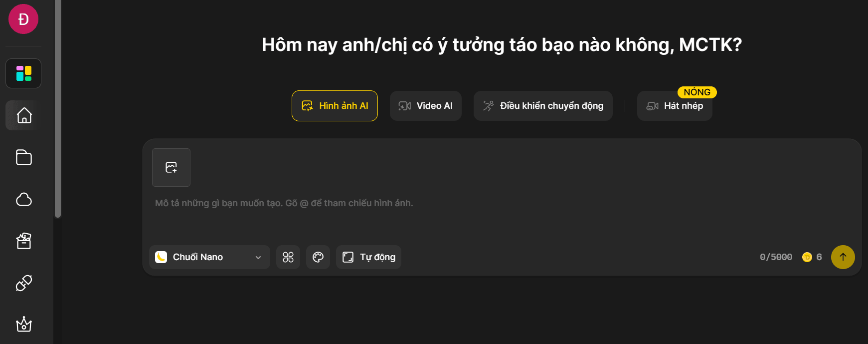868x344 pixels.
Task: Open the palette style picker
Action: tap(318, 257)
